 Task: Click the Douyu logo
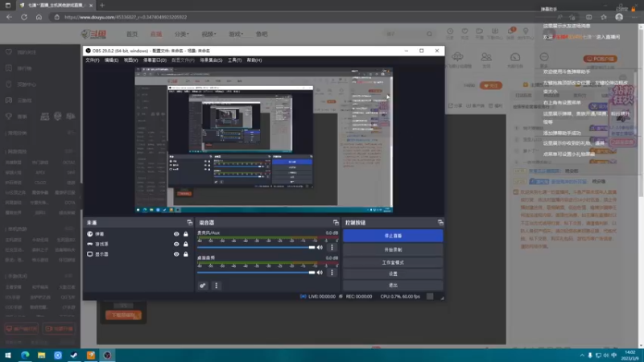(93, 34)
